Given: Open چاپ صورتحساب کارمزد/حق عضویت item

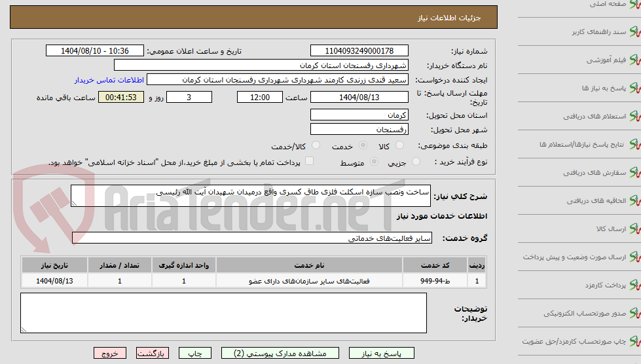Looking at the screenshot, I should point(574,342).
